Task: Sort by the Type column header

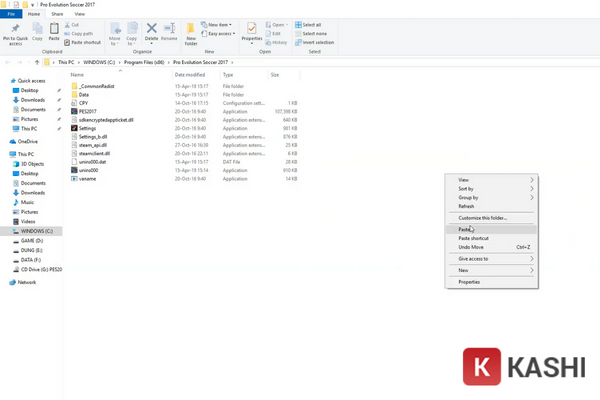Action: (228, 75)
